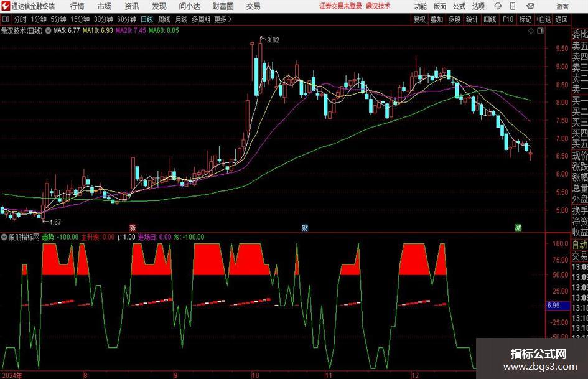Click the 返回 back button
Viewport: 588px width, 379px height.
click(561, 19)
